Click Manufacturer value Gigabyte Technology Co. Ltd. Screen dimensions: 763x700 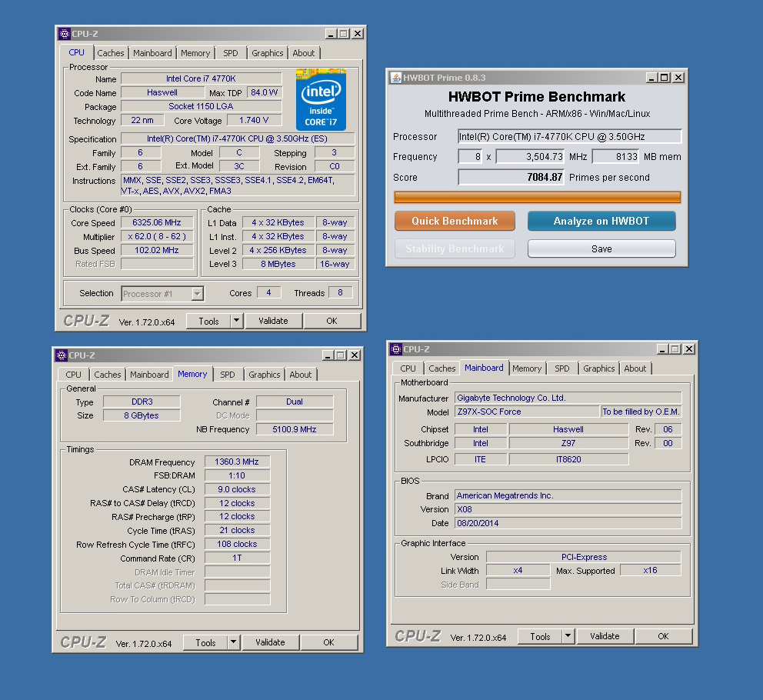(x=568, y=398)
